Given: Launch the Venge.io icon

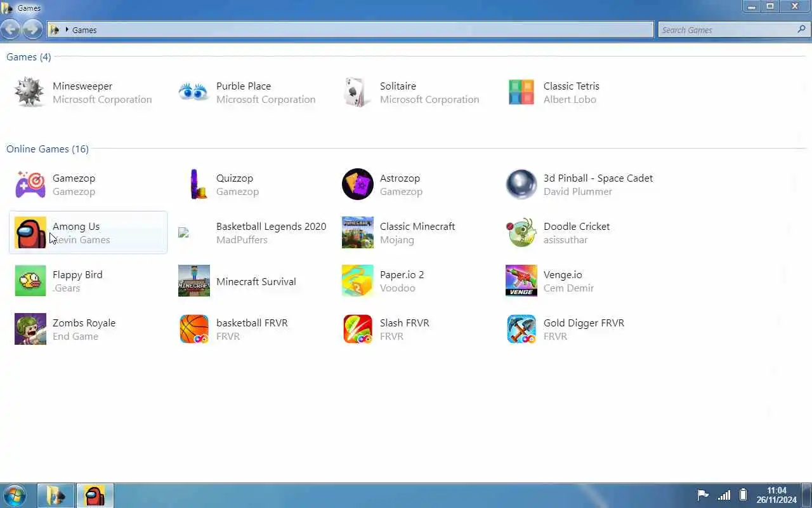Looking at the screenshot, I should pos(521,281).
